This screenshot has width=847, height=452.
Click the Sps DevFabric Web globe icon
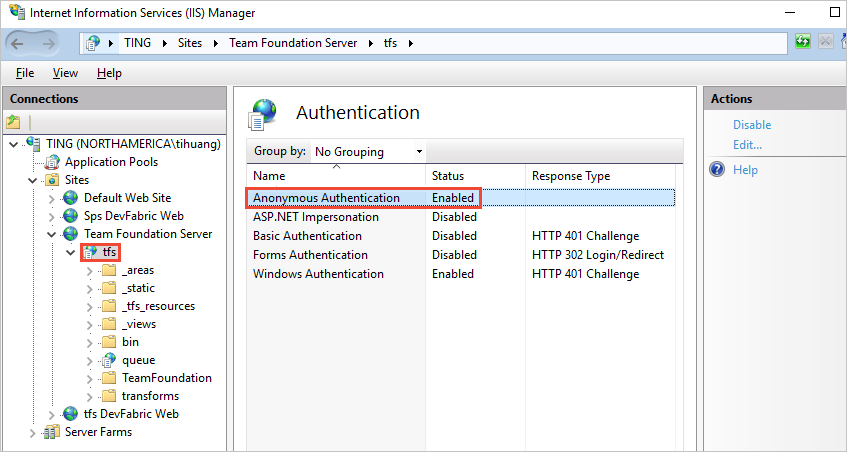[x=71, y=216]
